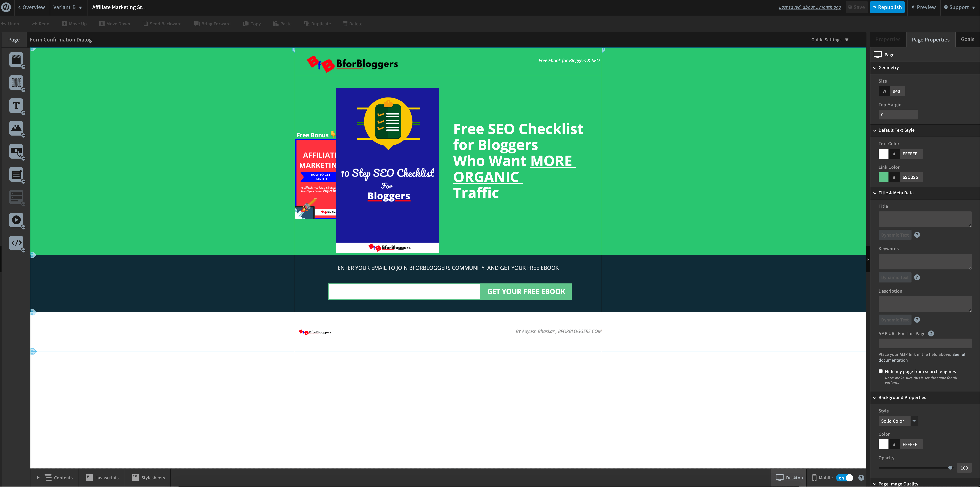The width and height of the screenshot is (980, 487).
Task: Collapse the Title & Meta Data section
Action: click(875, 193)
